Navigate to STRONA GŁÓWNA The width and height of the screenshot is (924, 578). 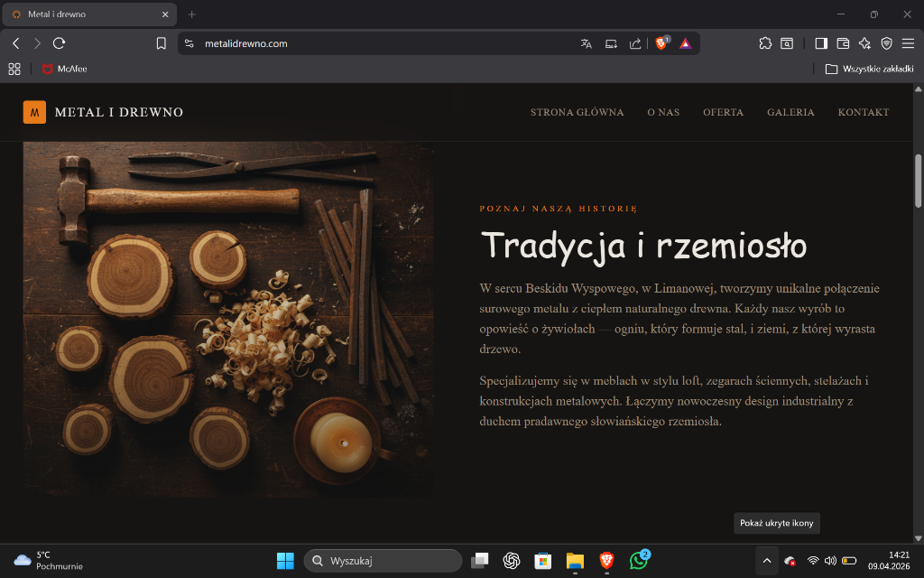(577, 112)
